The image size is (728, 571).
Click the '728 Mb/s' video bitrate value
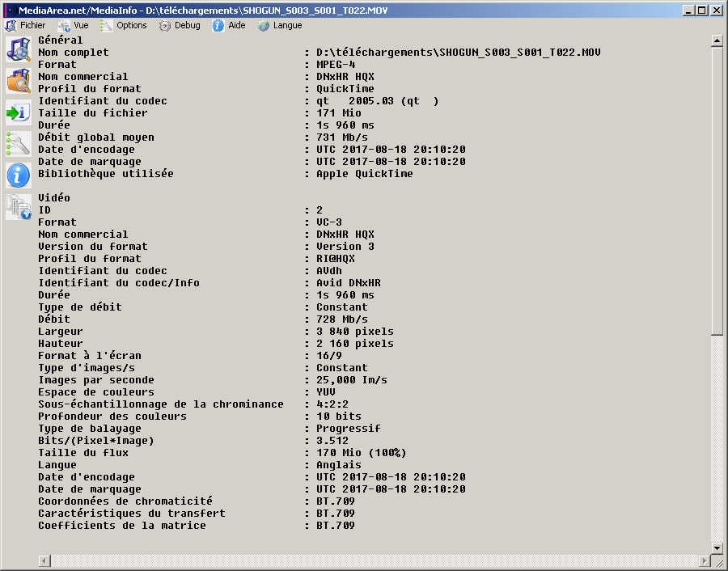pyautogui.click(x=341, y=319)
